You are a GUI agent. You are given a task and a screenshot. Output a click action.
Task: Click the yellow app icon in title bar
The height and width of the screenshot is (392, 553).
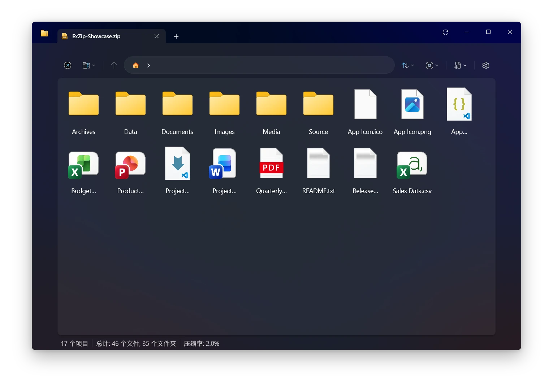tap(44, 33)
